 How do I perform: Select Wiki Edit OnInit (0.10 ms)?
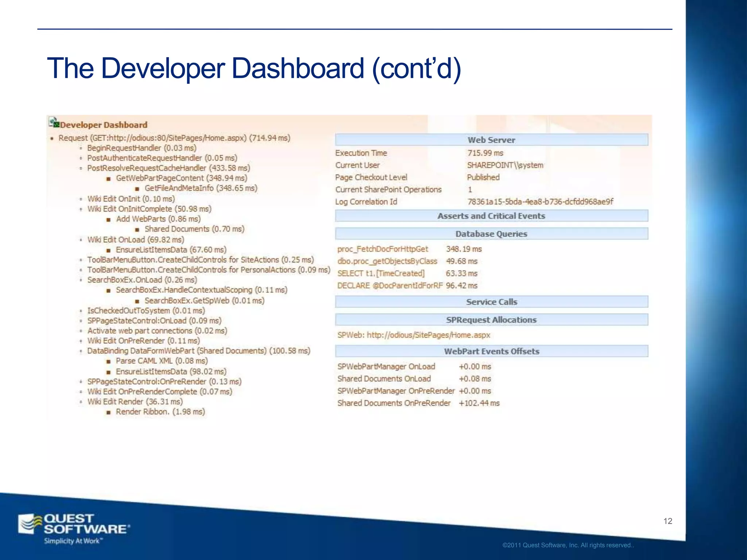pyautogui.click(x=131, y=199)
